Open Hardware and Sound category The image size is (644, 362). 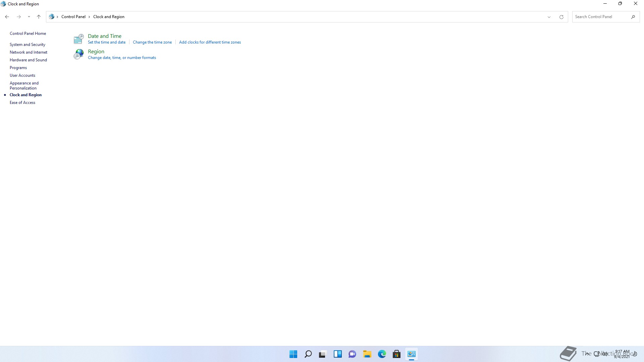[x=28, y=60]
